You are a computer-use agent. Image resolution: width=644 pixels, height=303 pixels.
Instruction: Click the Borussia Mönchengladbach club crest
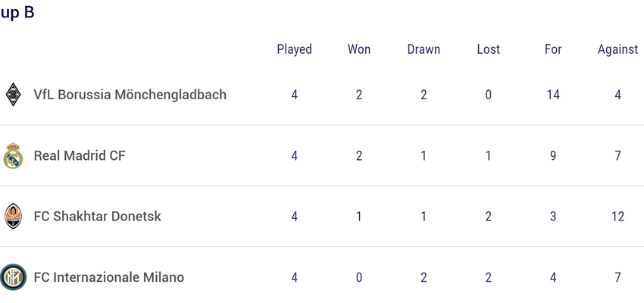[13, 95]
